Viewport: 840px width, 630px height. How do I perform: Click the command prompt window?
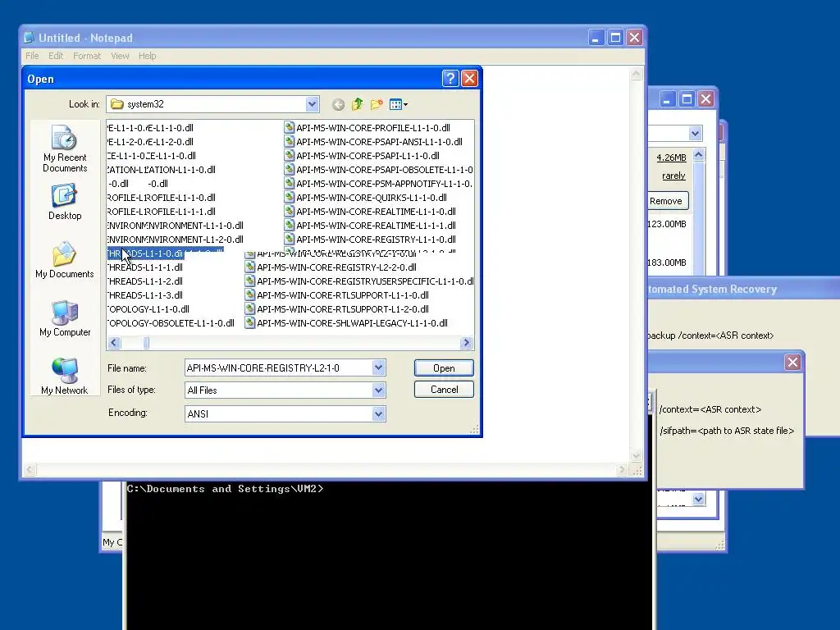coord(388,555)
